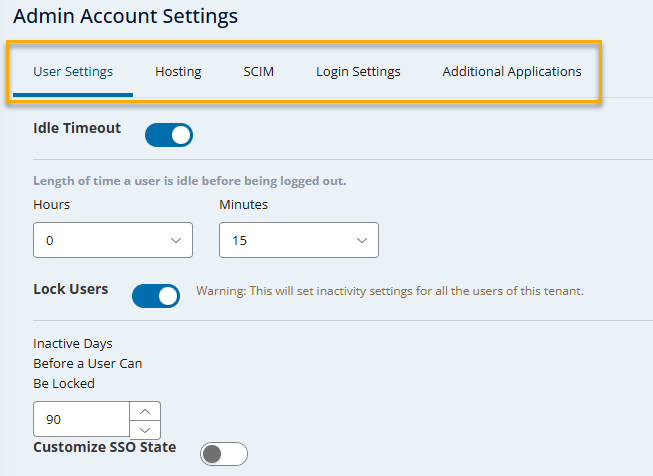Enable the Customize SSO State toggle
653x476 pixels.
tap(224, 454)
